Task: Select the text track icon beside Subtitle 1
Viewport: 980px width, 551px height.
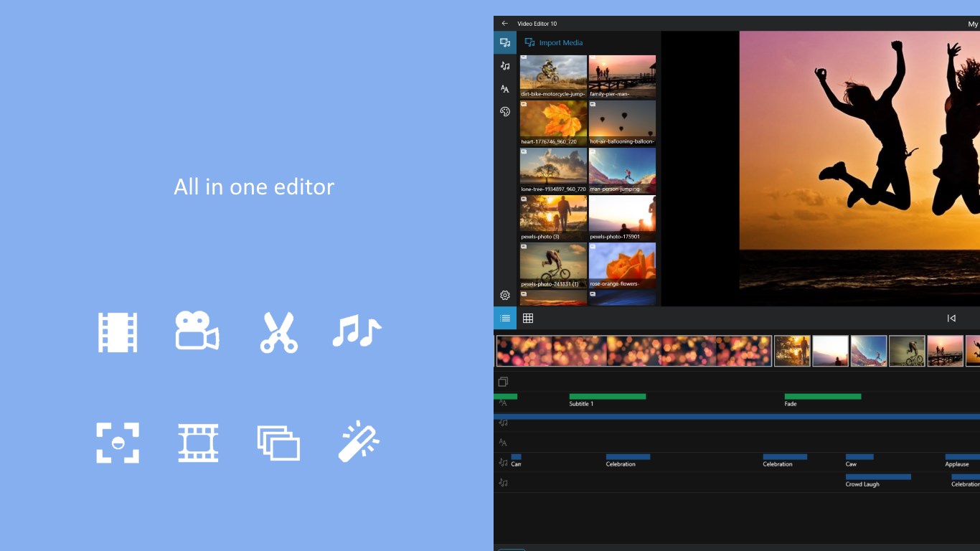Action: [503, 403]
